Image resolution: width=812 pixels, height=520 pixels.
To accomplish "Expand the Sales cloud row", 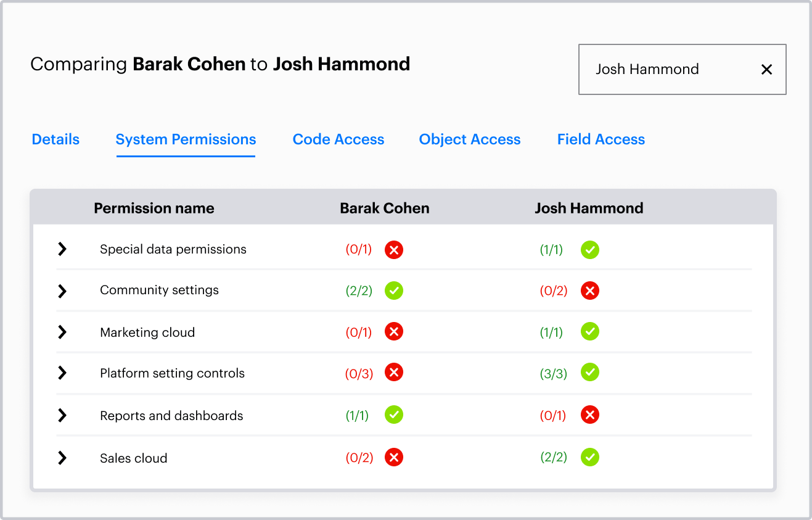I will 62,458.
